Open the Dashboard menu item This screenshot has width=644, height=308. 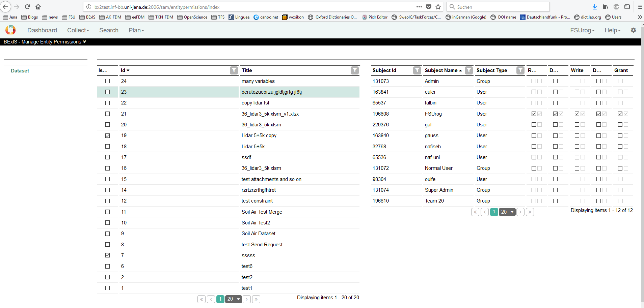click(x=42, y=30)
